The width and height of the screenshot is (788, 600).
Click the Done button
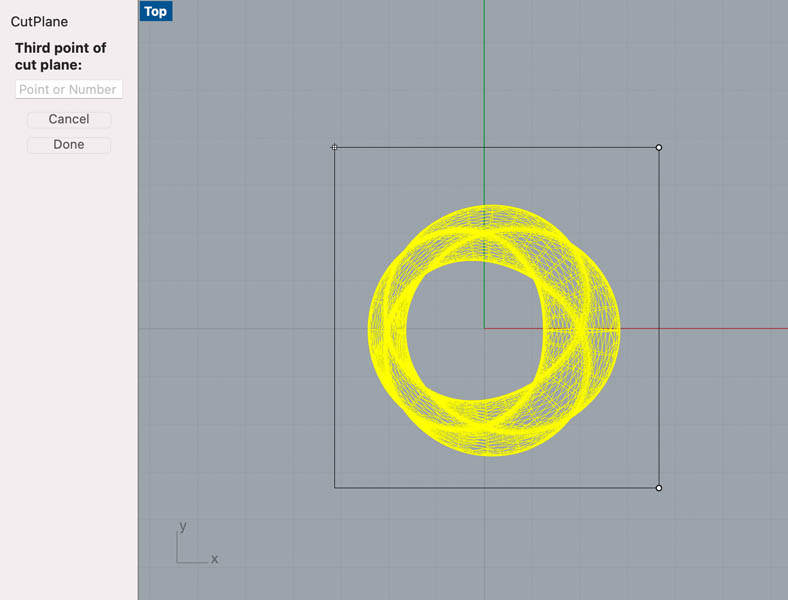(x=69, y=145)
